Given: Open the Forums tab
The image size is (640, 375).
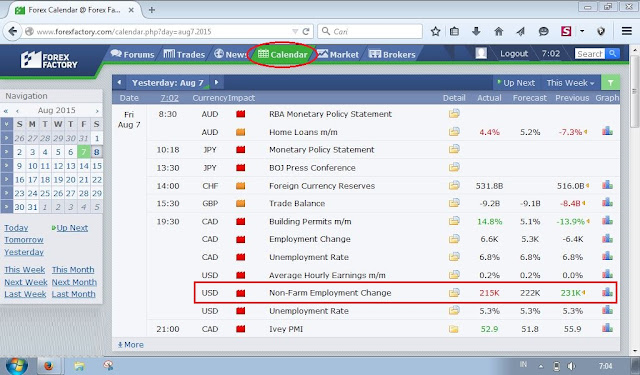Looking at the screenshot, I should click(132, 54).
